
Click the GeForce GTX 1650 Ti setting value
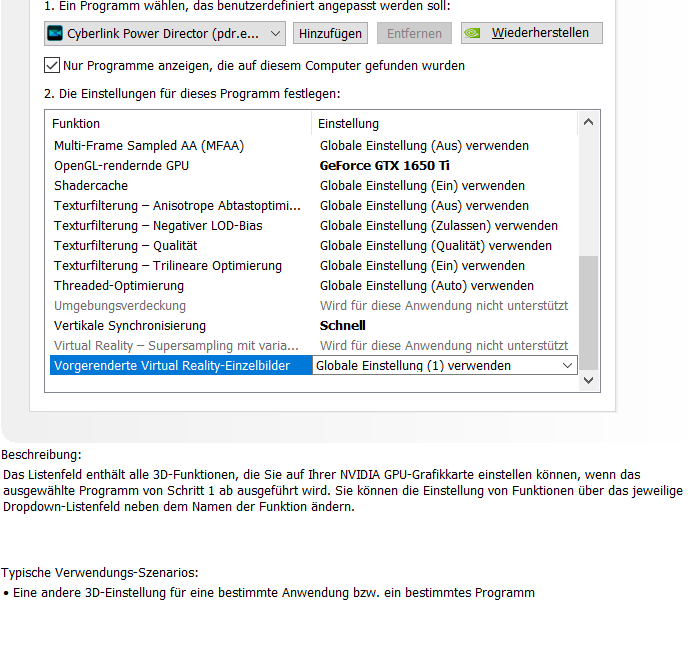click(384, 165)
